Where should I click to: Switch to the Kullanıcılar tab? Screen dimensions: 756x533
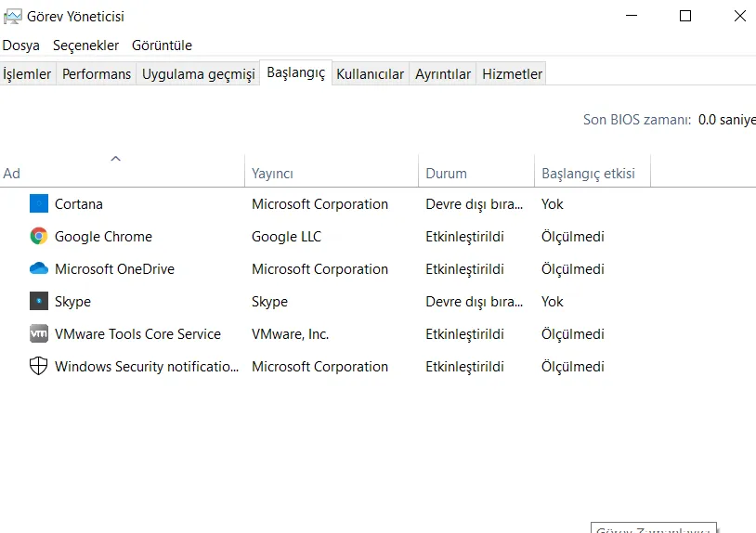click(x=371, y=73)
